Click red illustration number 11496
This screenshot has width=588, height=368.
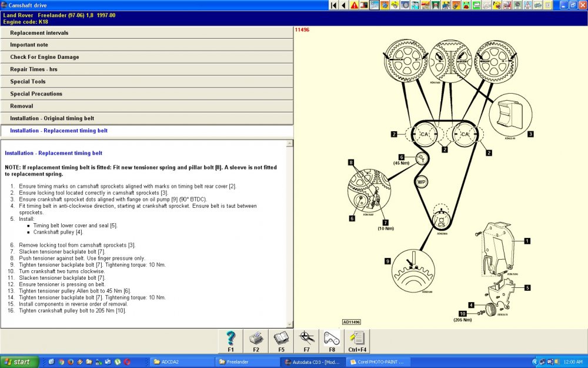(302, 29)
